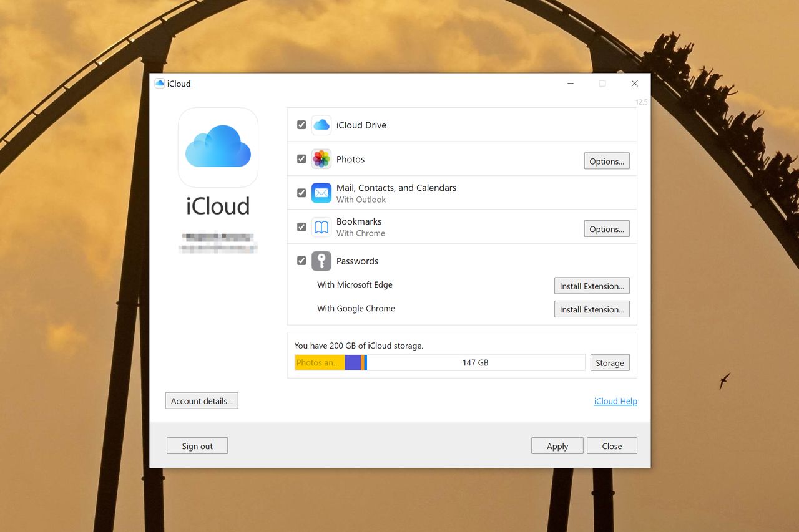Install Extension for Microsoft Edge
This screenshot has width=799, height=532.
point(592,286)
